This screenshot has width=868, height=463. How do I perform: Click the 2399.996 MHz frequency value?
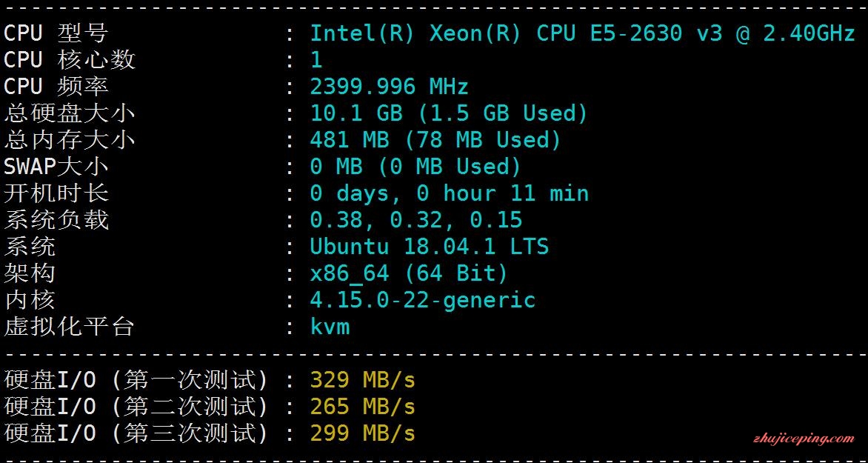tap(389, 87)
